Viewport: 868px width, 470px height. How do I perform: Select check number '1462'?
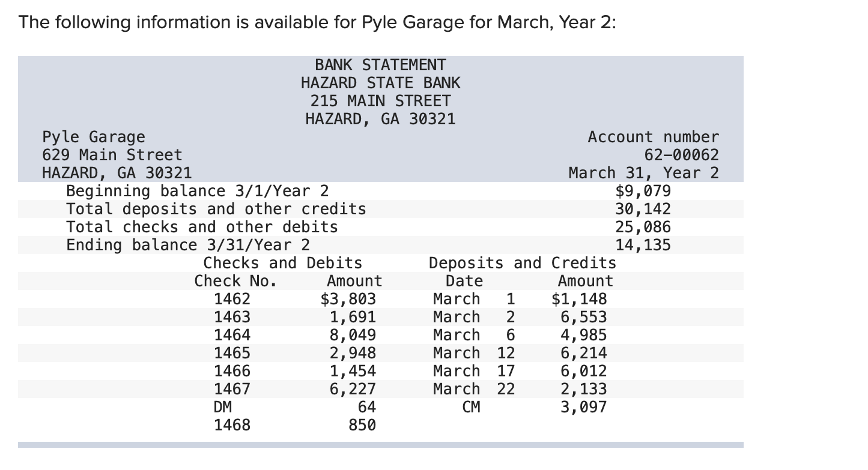tap(232, 299)
